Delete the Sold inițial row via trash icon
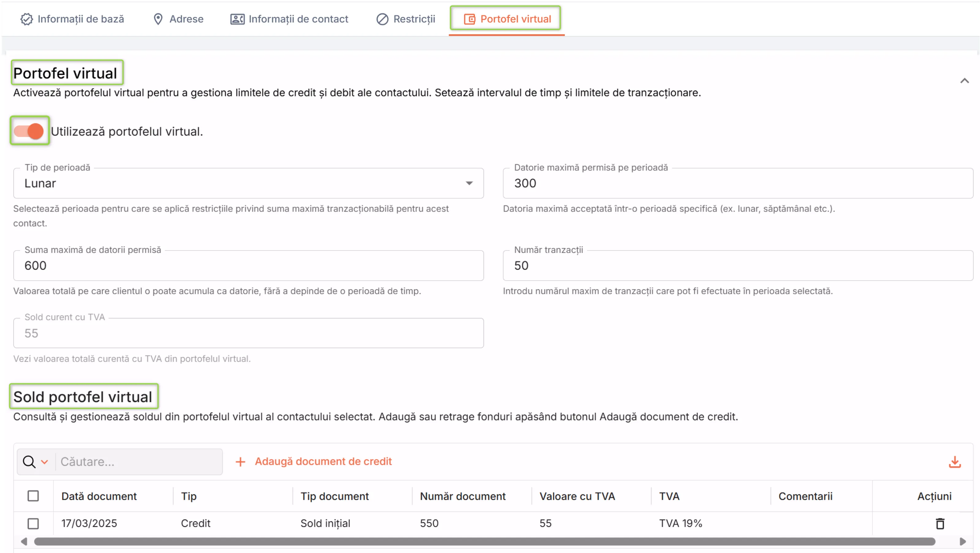This screenshot has height=553, width=980. pyautogui.click(x=940, y=524)
